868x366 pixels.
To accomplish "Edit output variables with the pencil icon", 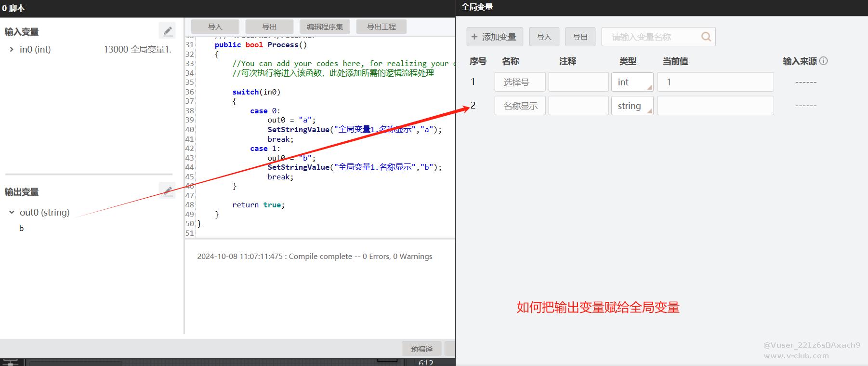I will 167,191.
